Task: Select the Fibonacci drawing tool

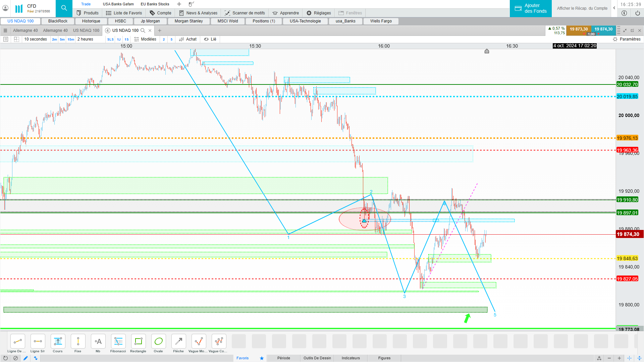Action: coord(118,342)
